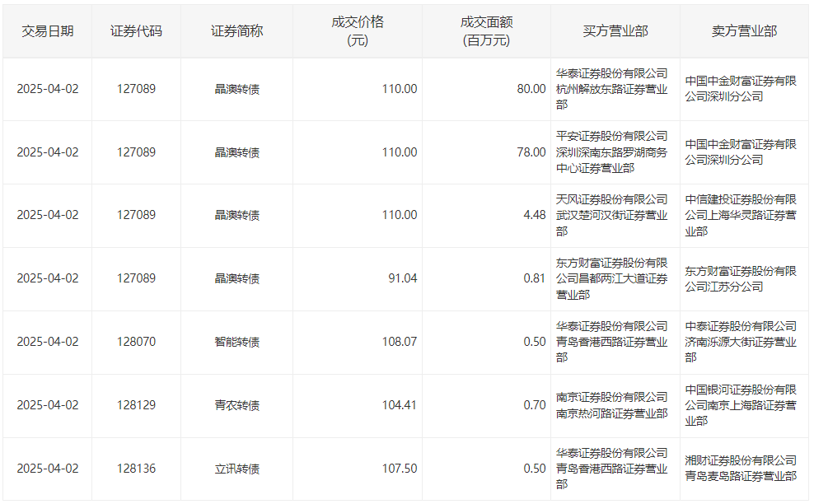Click the 成交价格(元) column header
The height and width of the screenshot is (504, 814).
click(358, 31)
